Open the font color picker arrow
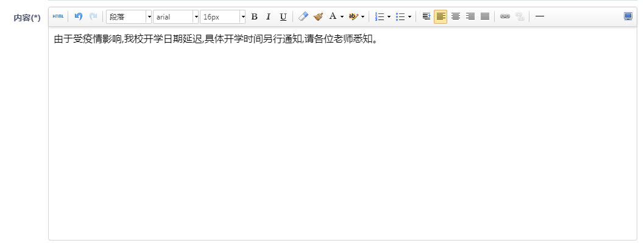Screen dimensions: 644x243 point(342,17)
